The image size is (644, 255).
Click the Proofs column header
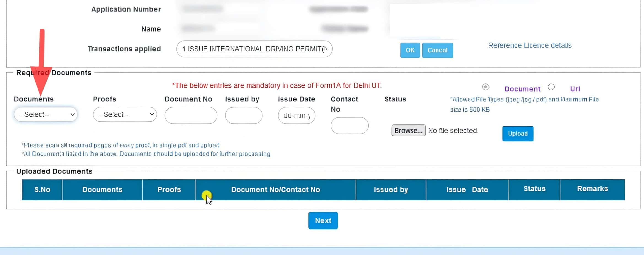(169, 190)
